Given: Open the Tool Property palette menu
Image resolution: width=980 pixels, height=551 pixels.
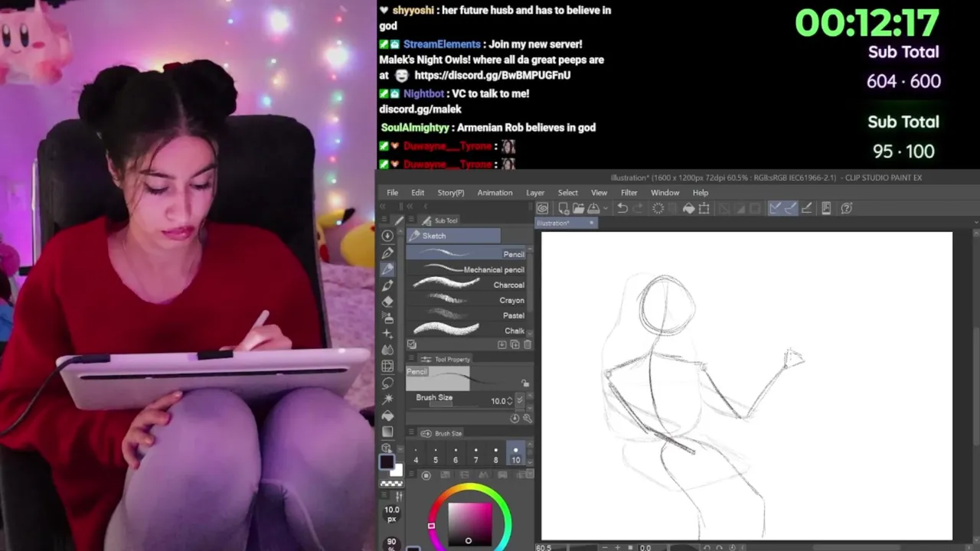Looking at the screenshot, I should 411,359.
